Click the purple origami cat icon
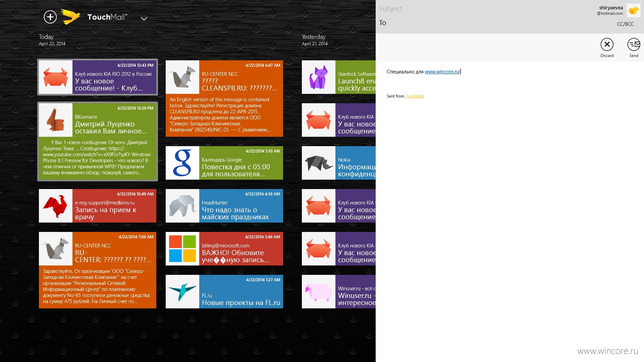 click(x=319, y=77)
